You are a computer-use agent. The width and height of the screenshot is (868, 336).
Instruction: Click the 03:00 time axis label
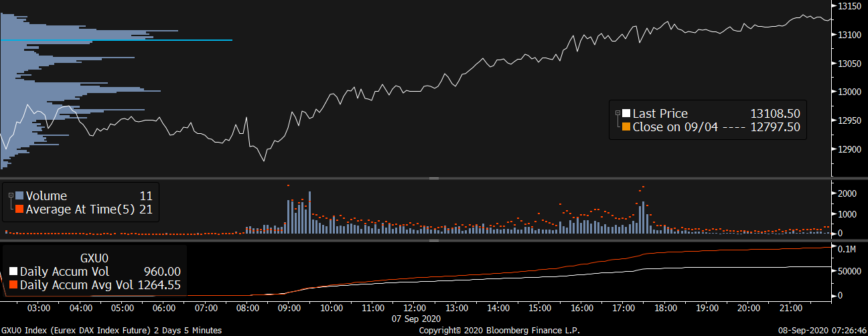point(40,309)
